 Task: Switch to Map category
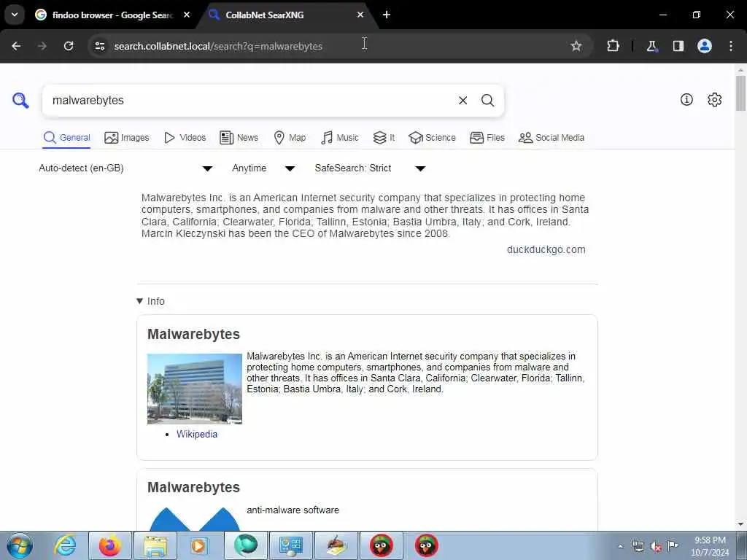tap(290, 138)
